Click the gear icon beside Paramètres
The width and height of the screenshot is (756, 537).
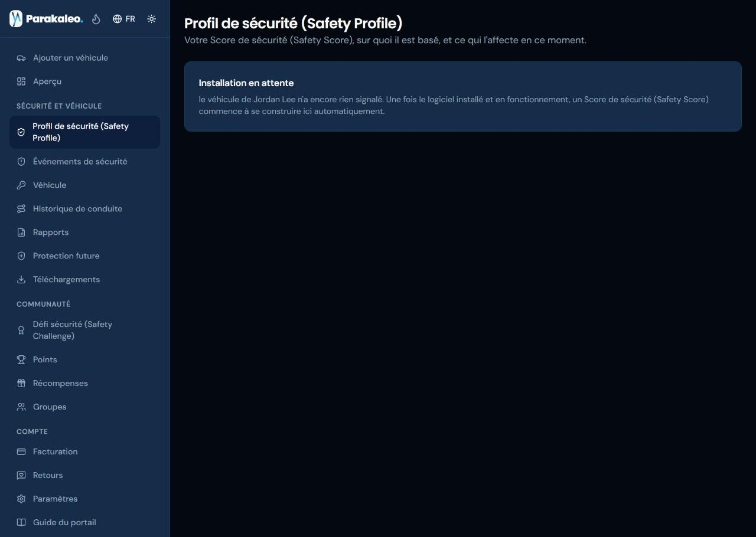21,499
